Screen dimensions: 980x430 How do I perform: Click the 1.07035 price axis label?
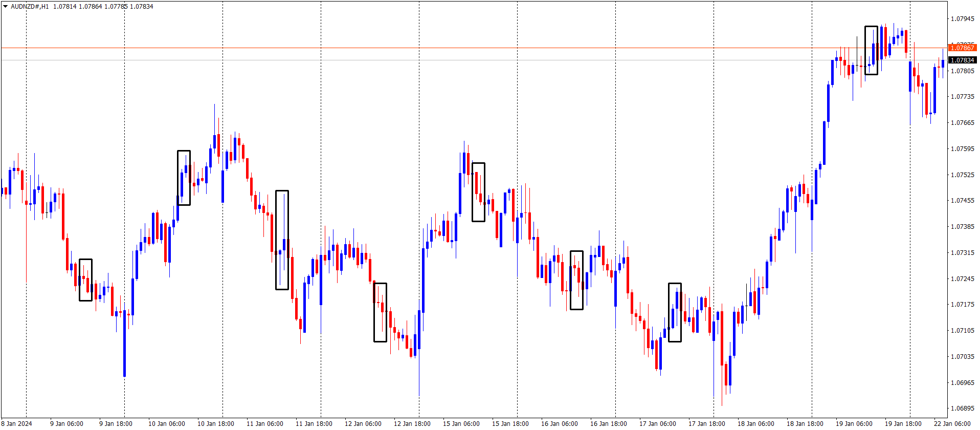point(962,357)
